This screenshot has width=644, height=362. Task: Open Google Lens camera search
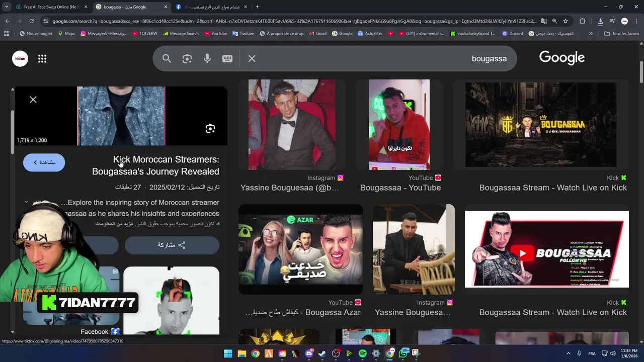(187, 59)
